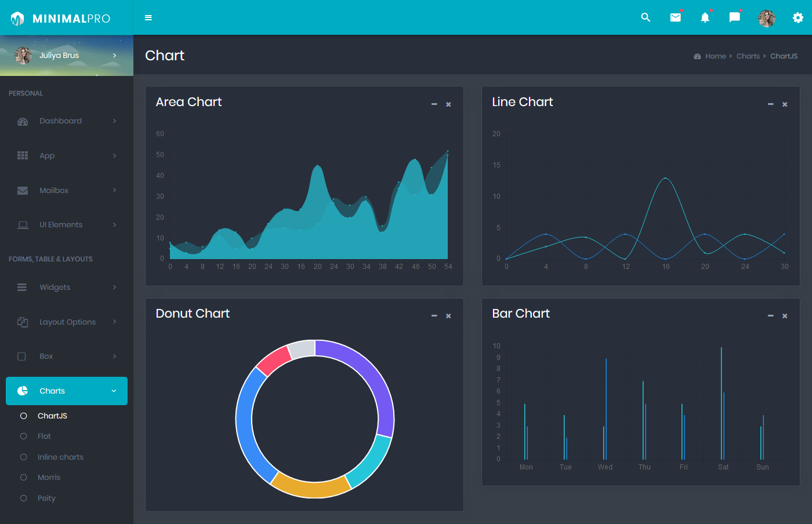This screenshot has height=524, width=812.
Task: Open search with the magnifier icon
Action: point(646,17)
